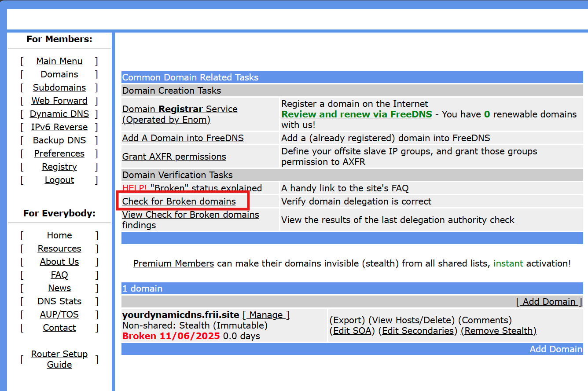Click the Premium Members link
Screen dimensions: 588x391
pos(173,263)
